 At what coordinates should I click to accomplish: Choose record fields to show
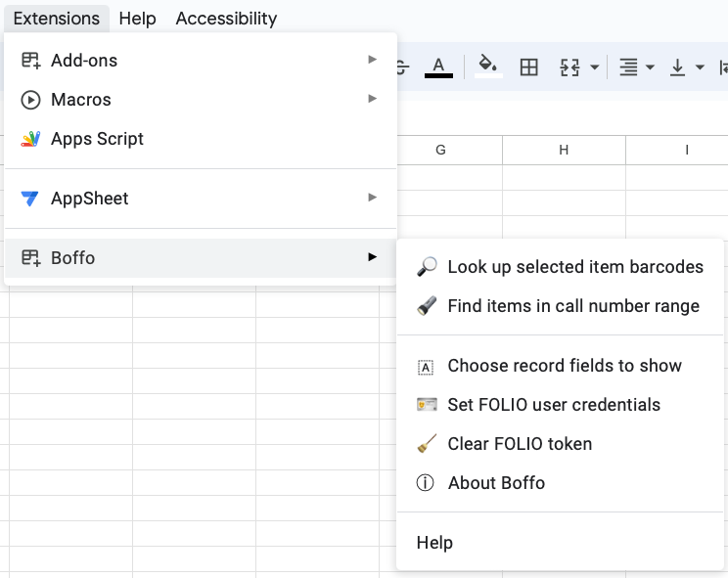point(561,366)
